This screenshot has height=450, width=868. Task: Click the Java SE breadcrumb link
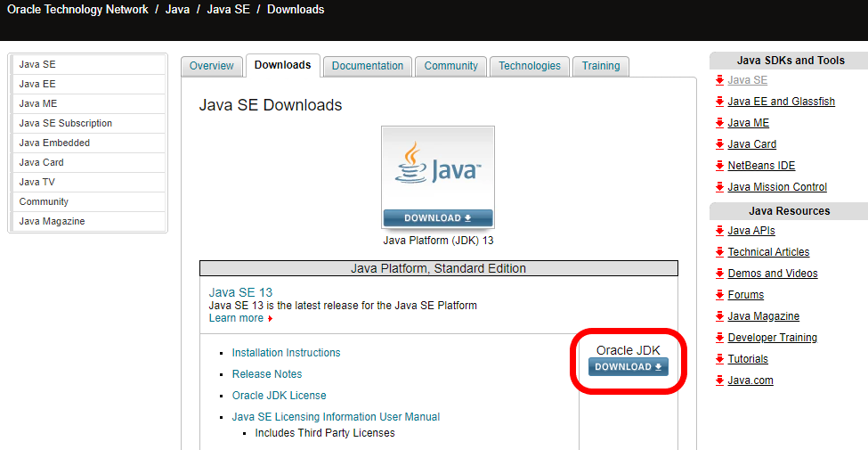229,10
